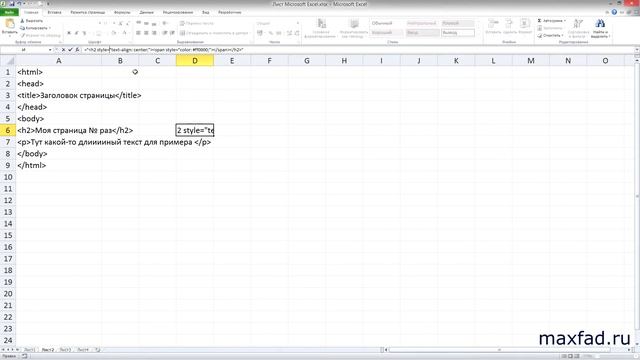The width and height of the screenshot is (640, 360).
Task: Click the Conditional Formatting icon
Action: click(x=321, y=24)
